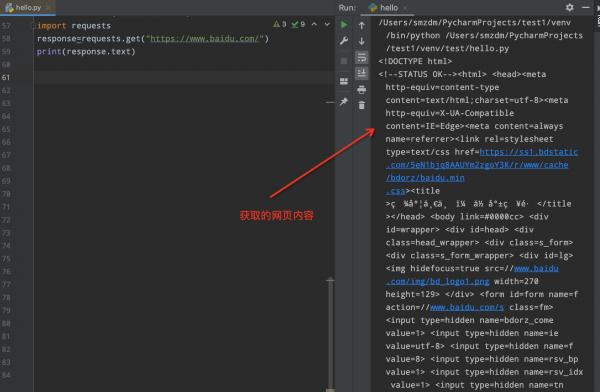
Task: Open Run panel settings gear
Action: (x=569, y=7)
